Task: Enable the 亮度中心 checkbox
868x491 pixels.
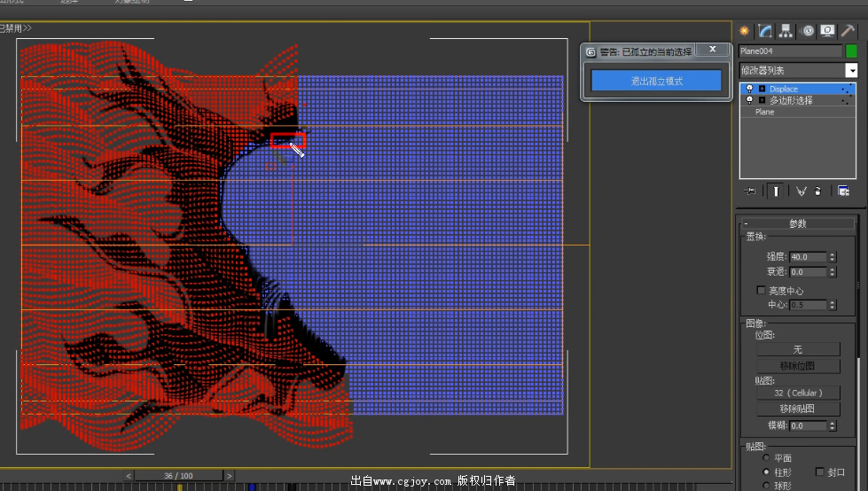Action: [761, 291]
